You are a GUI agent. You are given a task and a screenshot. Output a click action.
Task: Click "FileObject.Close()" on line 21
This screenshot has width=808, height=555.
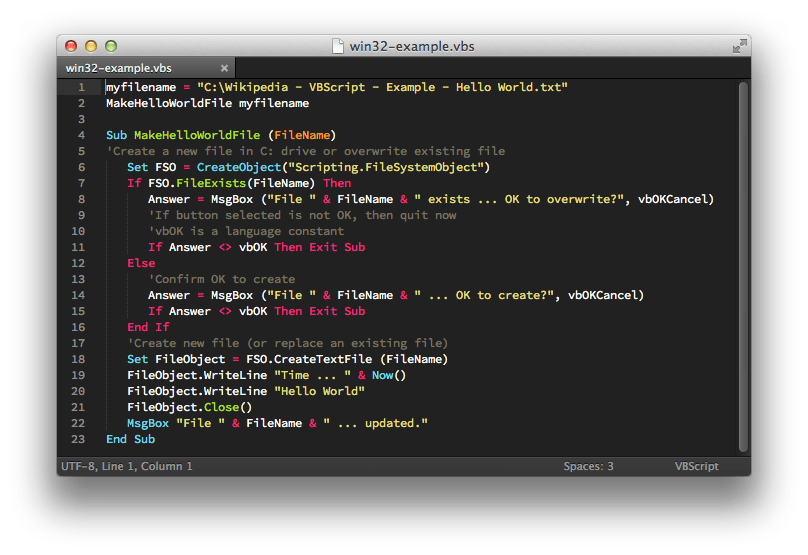190,407
